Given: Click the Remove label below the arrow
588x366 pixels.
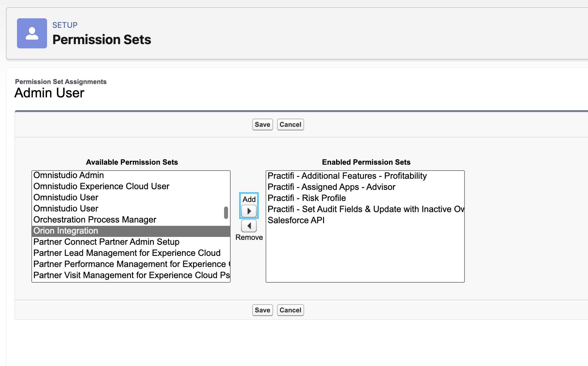Looking at the screenshot, I should coord(249,237).
